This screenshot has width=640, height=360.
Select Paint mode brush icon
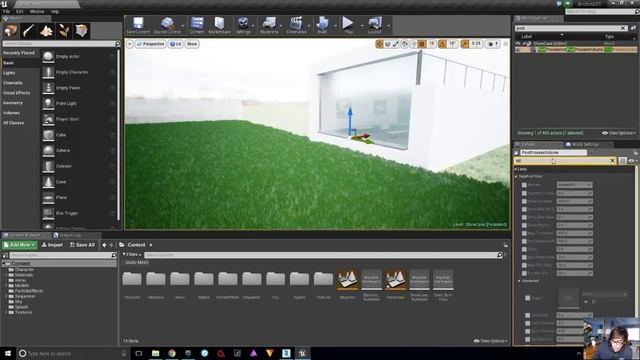pos(29,31)
